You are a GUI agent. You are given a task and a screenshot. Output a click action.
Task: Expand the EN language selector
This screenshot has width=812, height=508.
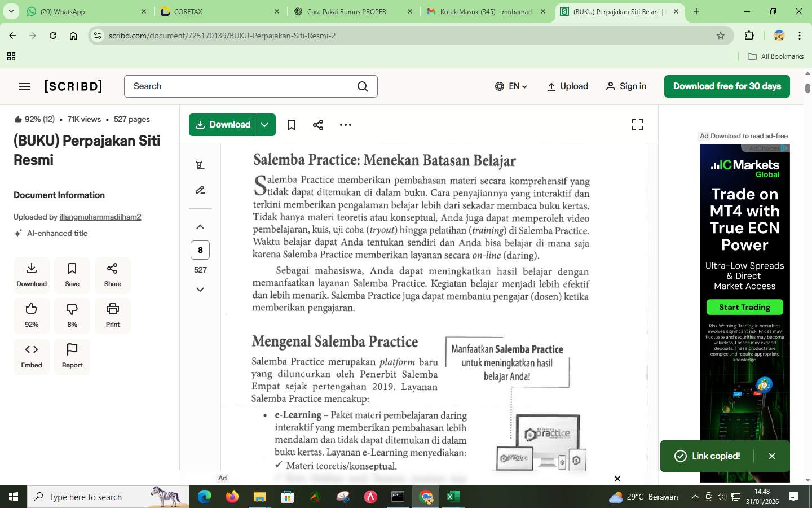point(512,86)
